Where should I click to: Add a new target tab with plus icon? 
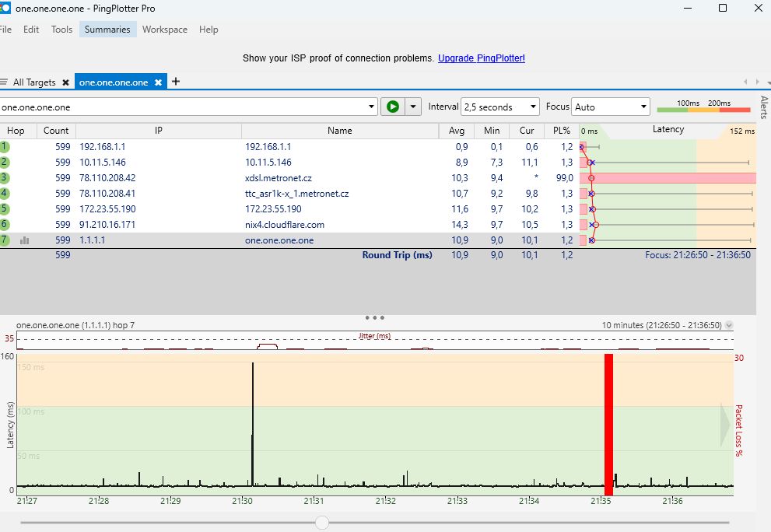(x=176, y=82)
